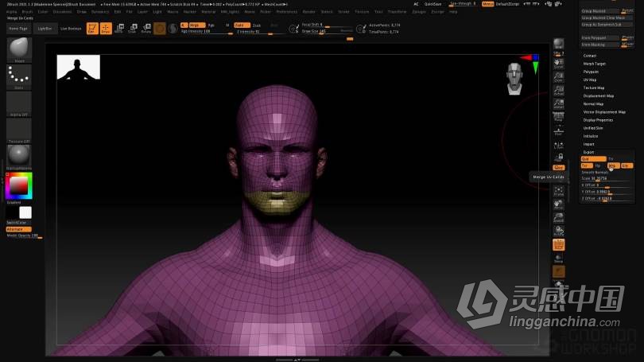Image resolution: width=644 pixels, height=362 pixels.
Task: Expand the Morph Target subpalette
Action: click(594, 64)
